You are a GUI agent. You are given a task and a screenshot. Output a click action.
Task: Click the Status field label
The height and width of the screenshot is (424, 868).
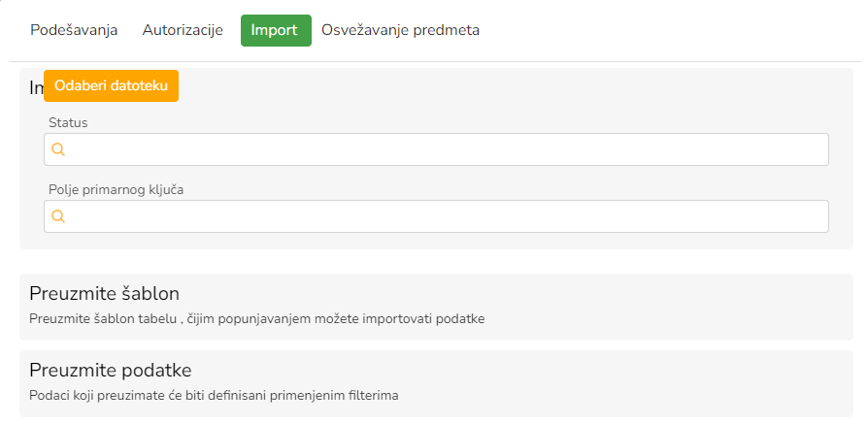[x=68, y=122]
